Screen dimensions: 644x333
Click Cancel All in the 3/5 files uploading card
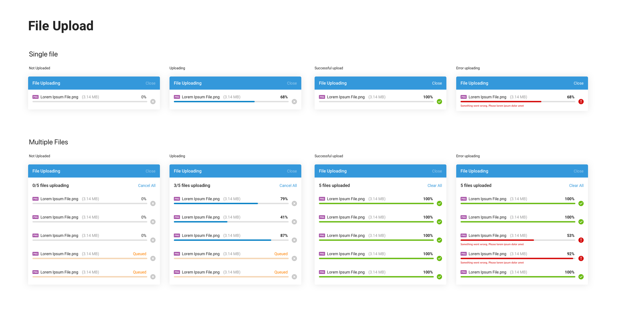pyautogui.click(x=288, y=185)
